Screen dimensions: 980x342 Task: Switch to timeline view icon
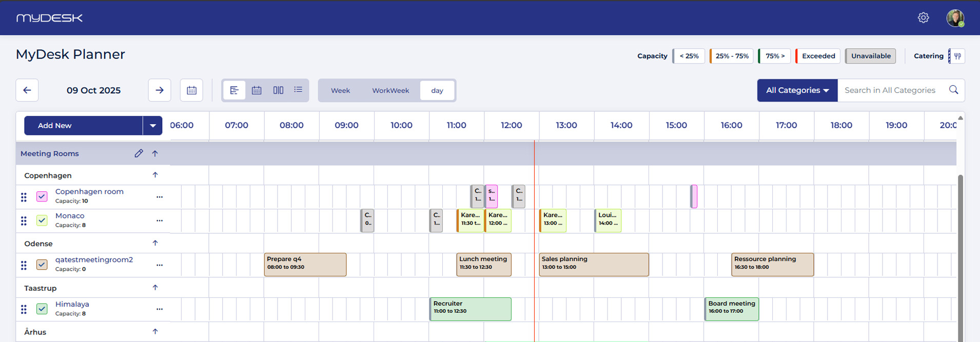[x=234, y=90]
